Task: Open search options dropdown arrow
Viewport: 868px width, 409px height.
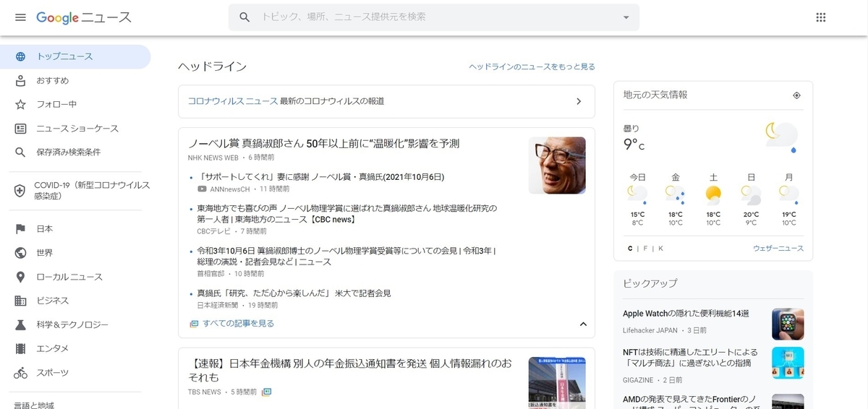Action: coord(626,17)
